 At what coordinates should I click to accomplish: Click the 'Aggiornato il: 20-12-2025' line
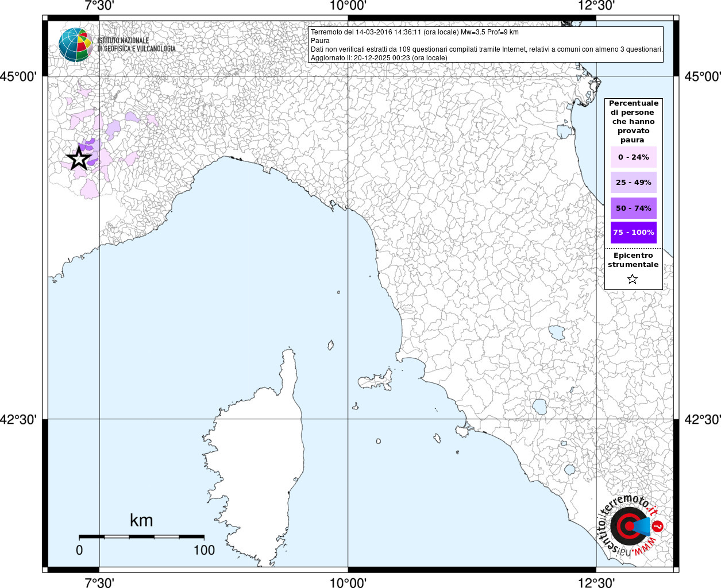379,58
